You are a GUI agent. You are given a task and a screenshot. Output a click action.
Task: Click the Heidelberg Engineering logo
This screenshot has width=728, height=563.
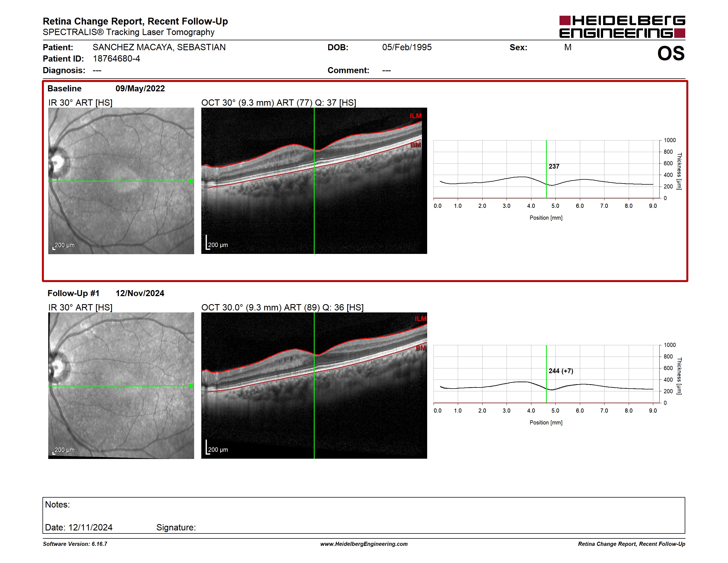[x=622, y=27]
